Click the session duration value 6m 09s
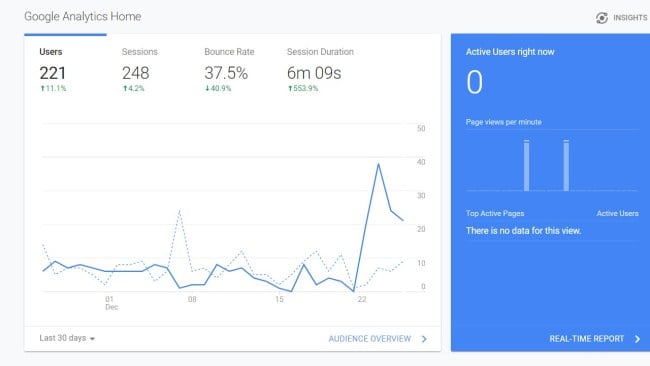The image size is (650, 366). (x=314, y=73)
